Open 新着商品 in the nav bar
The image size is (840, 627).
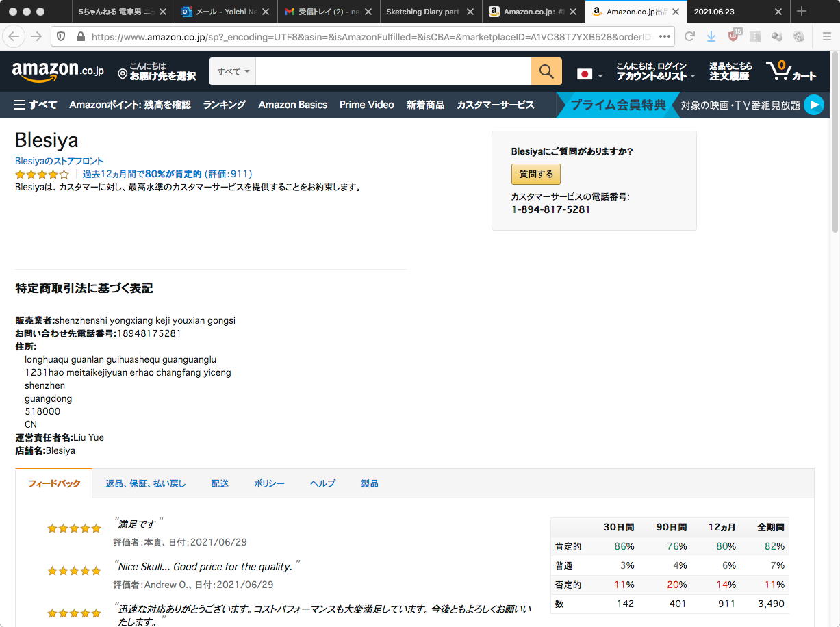tap(425, 105)
